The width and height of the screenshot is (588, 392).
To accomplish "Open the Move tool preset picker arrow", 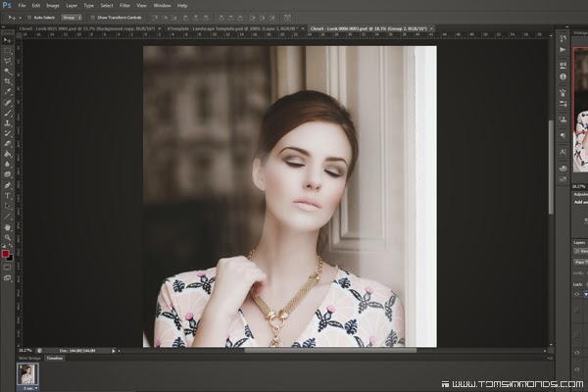I will click(x=20, y=18).
